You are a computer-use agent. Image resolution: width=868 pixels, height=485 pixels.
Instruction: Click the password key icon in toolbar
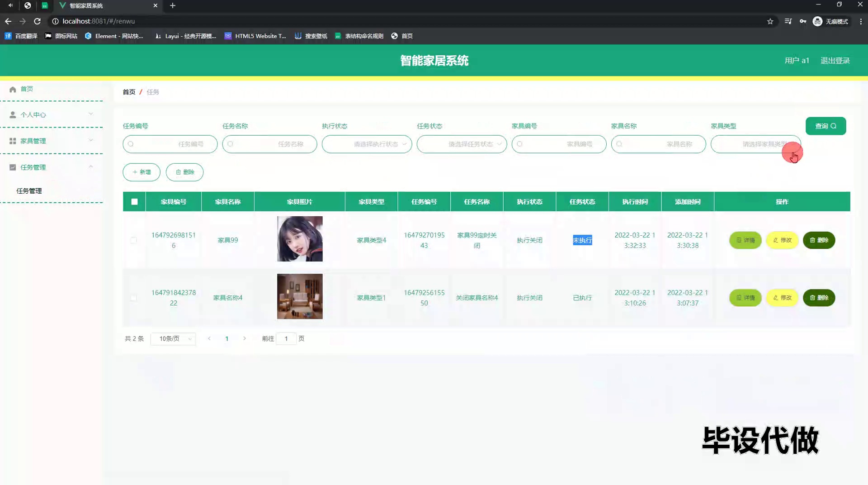coord(803,21)
